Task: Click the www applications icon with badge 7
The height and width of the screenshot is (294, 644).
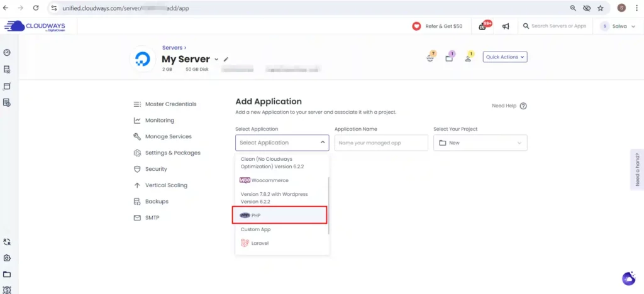Action: 430,57
